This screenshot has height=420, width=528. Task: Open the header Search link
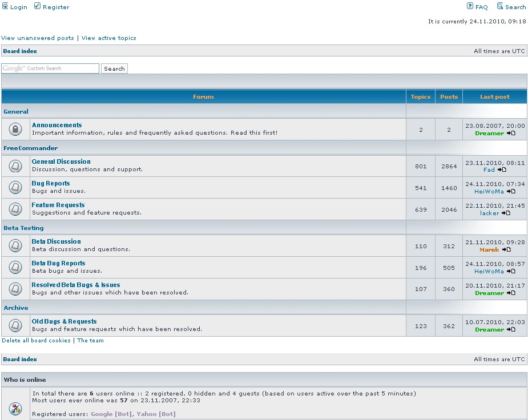(515, 7)
